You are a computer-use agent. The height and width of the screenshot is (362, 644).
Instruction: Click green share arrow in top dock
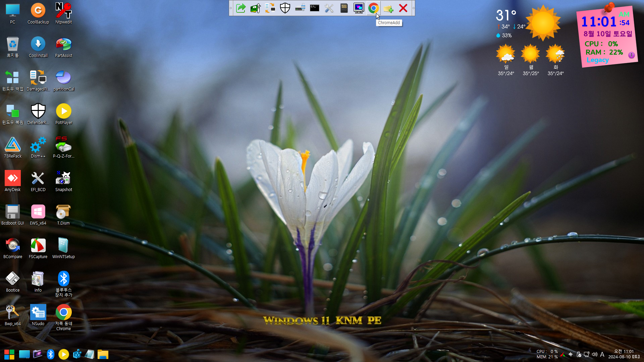[241, 8]
